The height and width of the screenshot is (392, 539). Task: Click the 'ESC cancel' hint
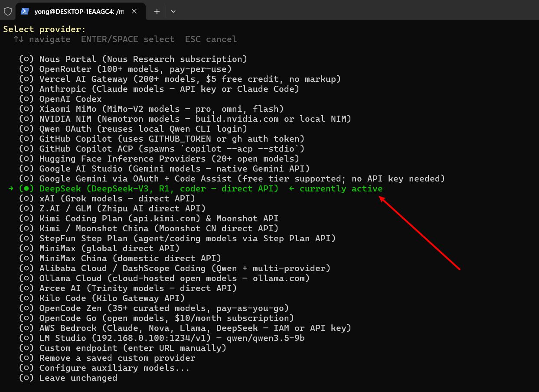click(x=211, y=39)
